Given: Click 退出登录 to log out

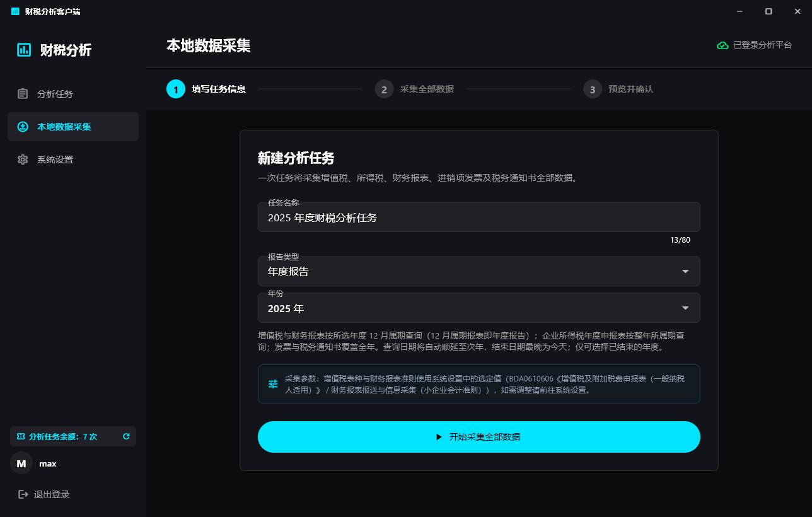Looking at the screenshot, I should point(44,494).
